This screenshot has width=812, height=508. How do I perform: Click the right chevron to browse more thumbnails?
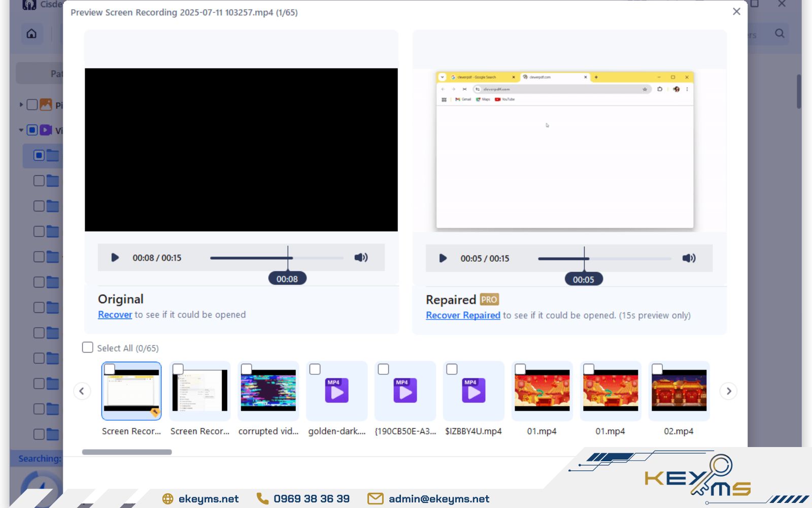click(x=728, y=391)
